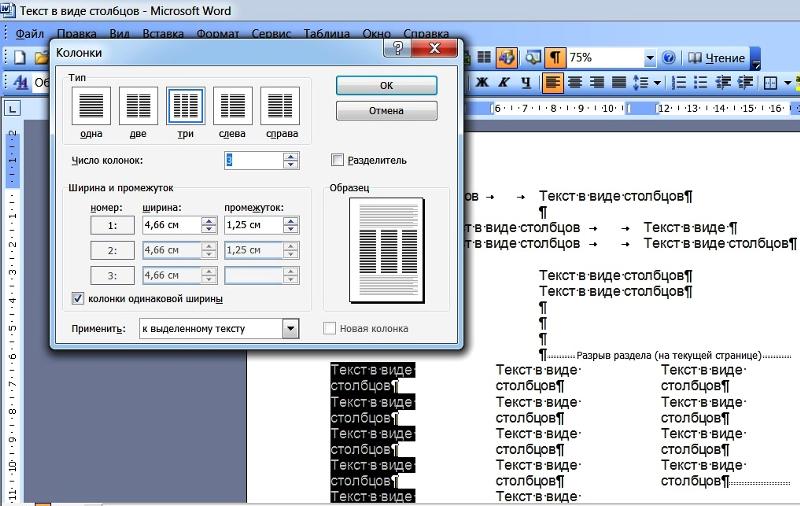Justify the text alignment
Viewport: 800px width, 506px height.
click(x=619, y=82)
